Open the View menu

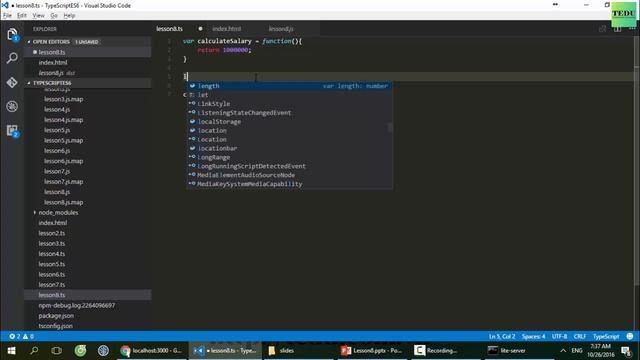[x=38, y=16]
